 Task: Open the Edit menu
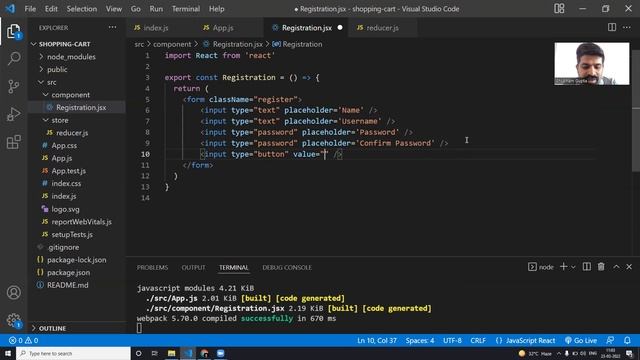tap(51, 9)
